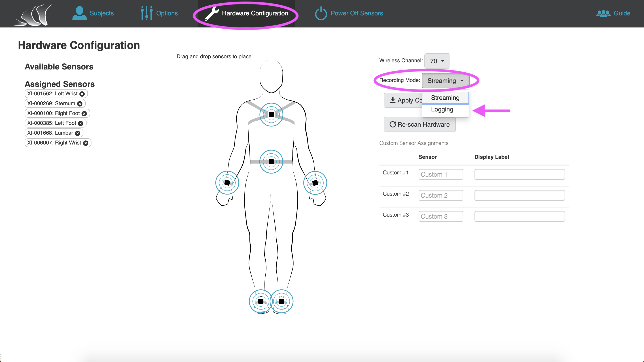Screen dimensions: 644x362
Task: Remove the Right Foot sensor assignment
Action: pyautogui.click(x=84, y=114)
